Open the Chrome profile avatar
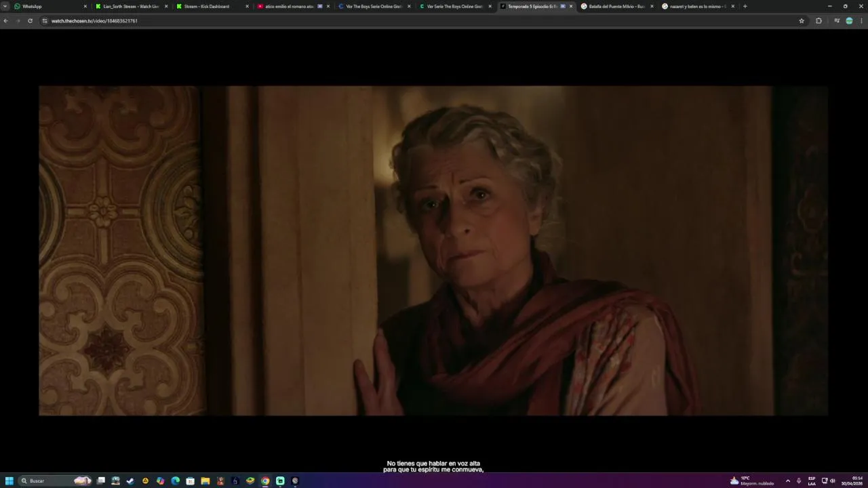This screenshot has width=868, height=488. tap(849, 21)
